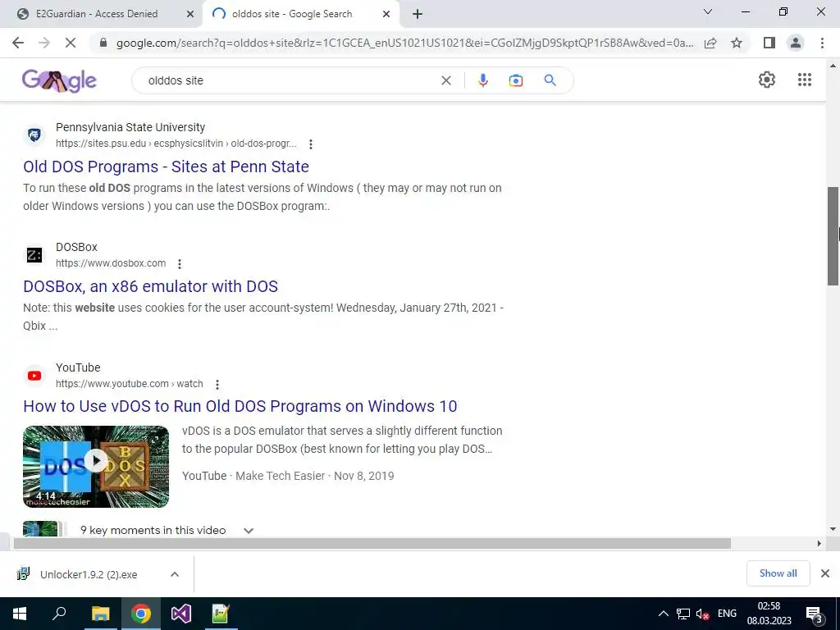
Task: Click the address bar URL
Action: pyautogui.click(x=404, y=43)
